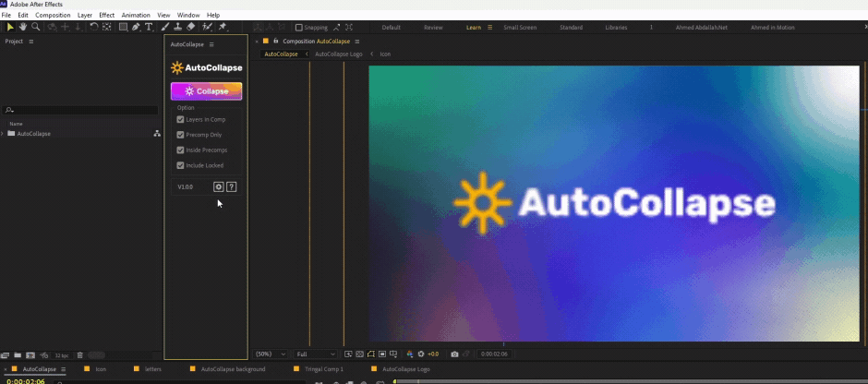Toggle the composition viewer lock icon
This screenshot has width=868, height=384.
(x=276, y=41)
